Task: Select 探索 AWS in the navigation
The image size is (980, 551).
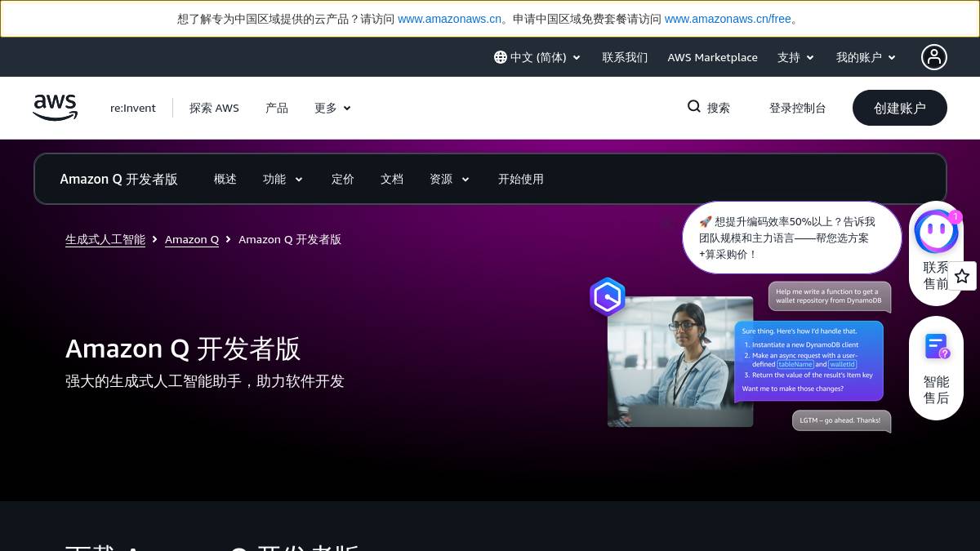Action: click(214, 108)
